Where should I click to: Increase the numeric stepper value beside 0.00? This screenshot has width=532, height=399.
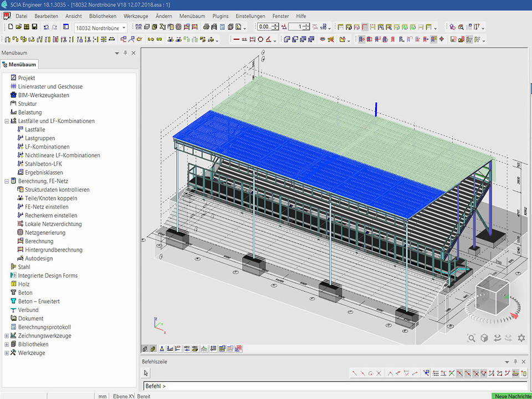(x=275, y=25)
